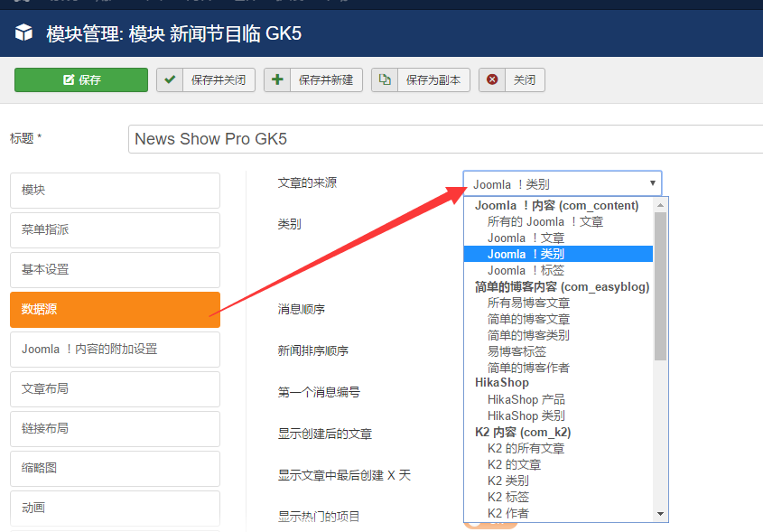Open the 链接布局 tab
Viewport: 763px width, 532px height.
[x=115, y=429]
